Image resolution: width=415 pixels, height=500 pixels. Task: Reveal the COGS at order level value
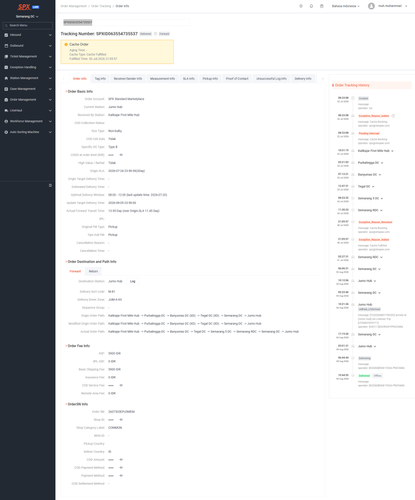[121, 155]
